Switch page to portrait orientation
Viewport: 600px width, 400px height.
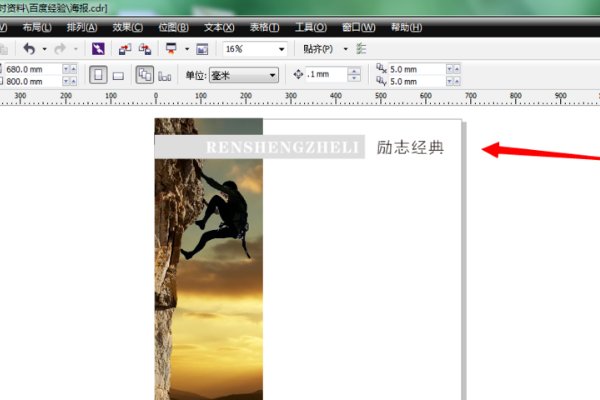(x=98, y=75)
